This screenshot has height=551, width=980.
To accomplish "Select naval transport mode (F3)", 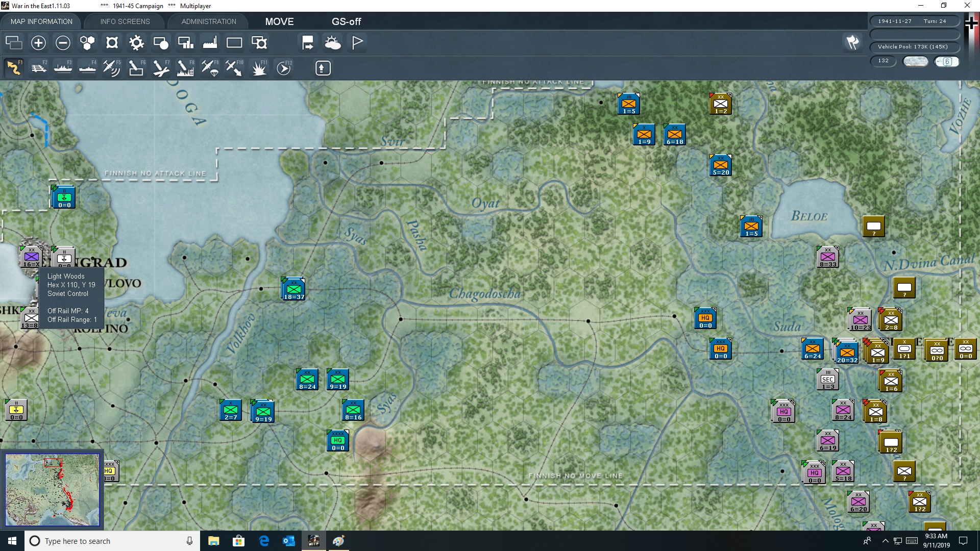I will coord(63,68).
